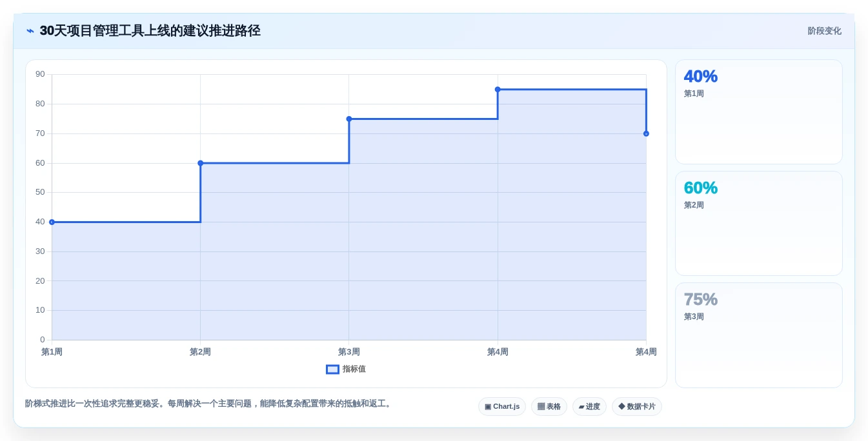Open the 75% 第3周 stat card
Screen dimensions: 868x441
pos(759,335)
